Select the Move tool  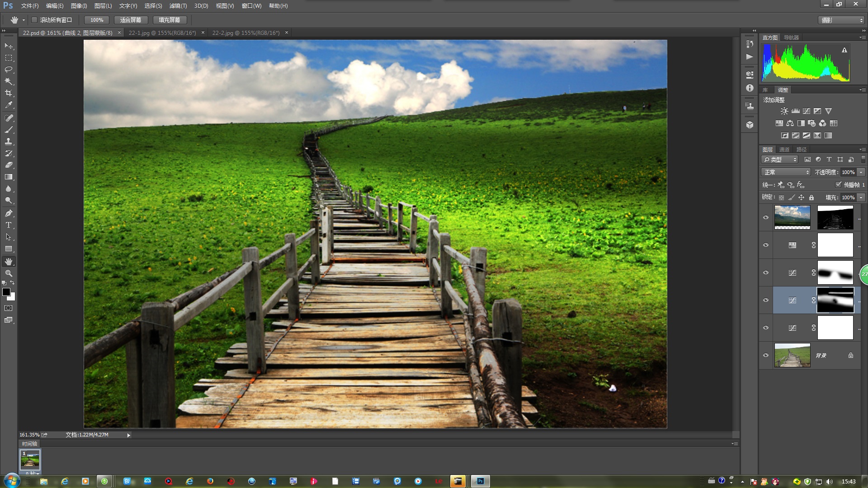(9, 46)
